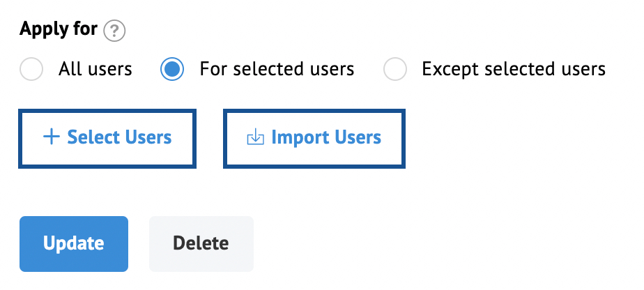Click the white "Update" word on blue button
The image size is (644, 290).
(x=73, y=243)
